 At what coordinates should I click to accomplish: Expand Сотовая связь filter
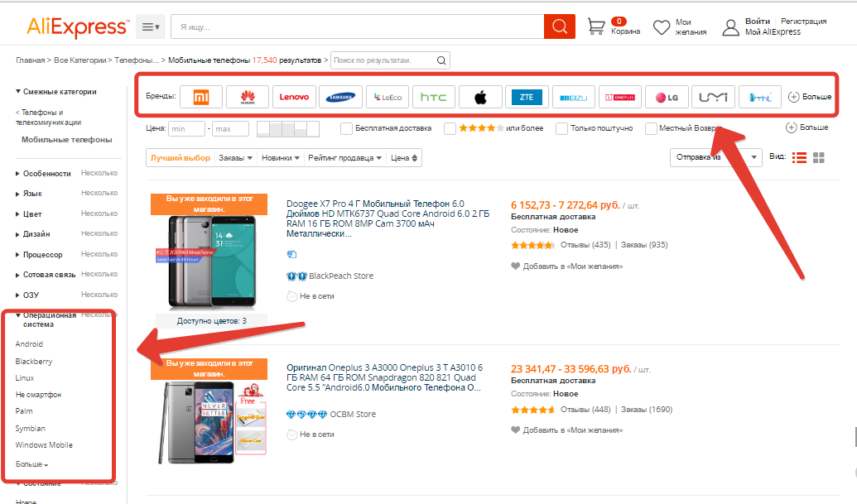coord(46,275)
